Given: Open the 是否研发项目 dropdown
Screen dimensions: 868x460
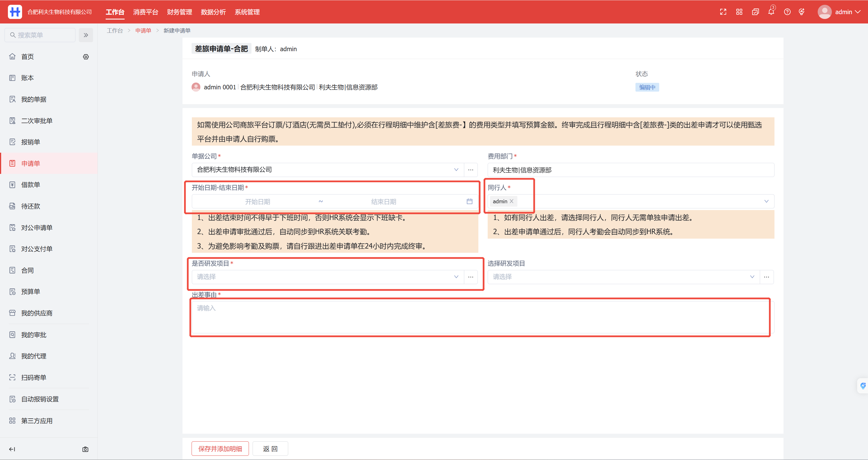Looking at the screenshot, I should point(456,277).
